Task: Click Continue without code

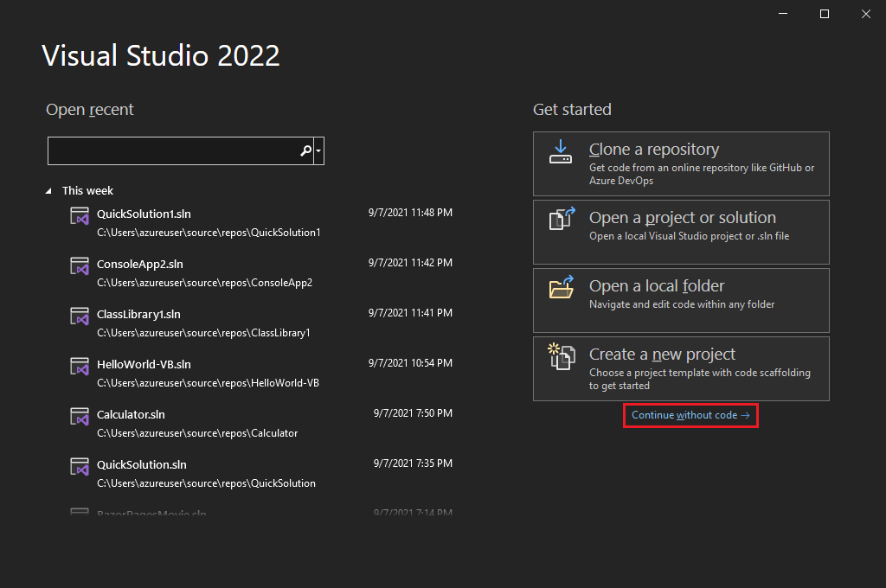Action: (690, 415)
